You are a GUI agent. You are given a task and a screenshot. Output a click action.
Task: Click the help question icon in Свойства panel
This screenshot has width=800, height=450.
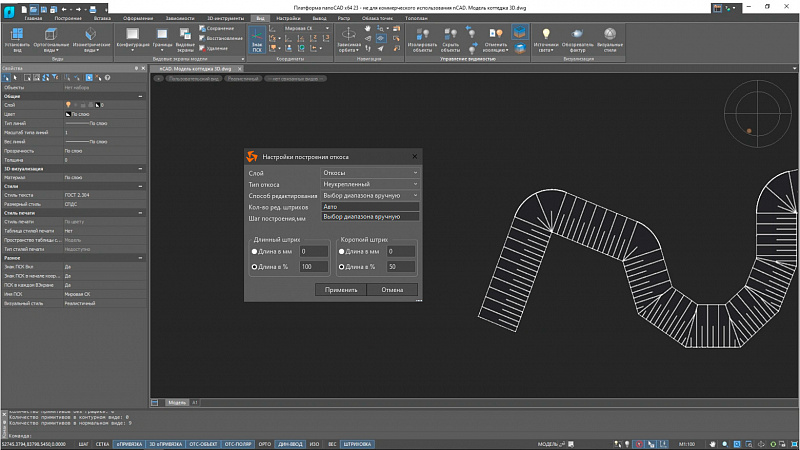tap(107, 78)
